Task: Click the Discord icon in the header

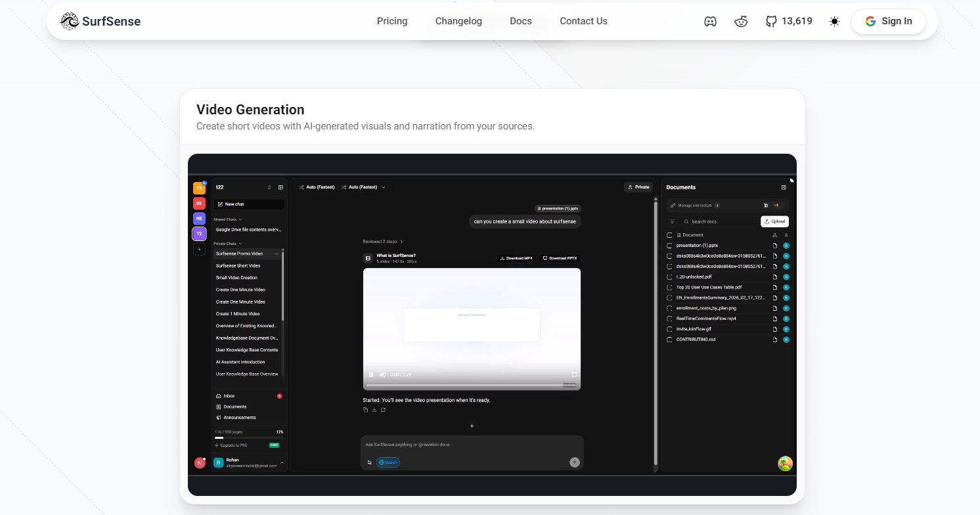Action: [x=710, y=21]
